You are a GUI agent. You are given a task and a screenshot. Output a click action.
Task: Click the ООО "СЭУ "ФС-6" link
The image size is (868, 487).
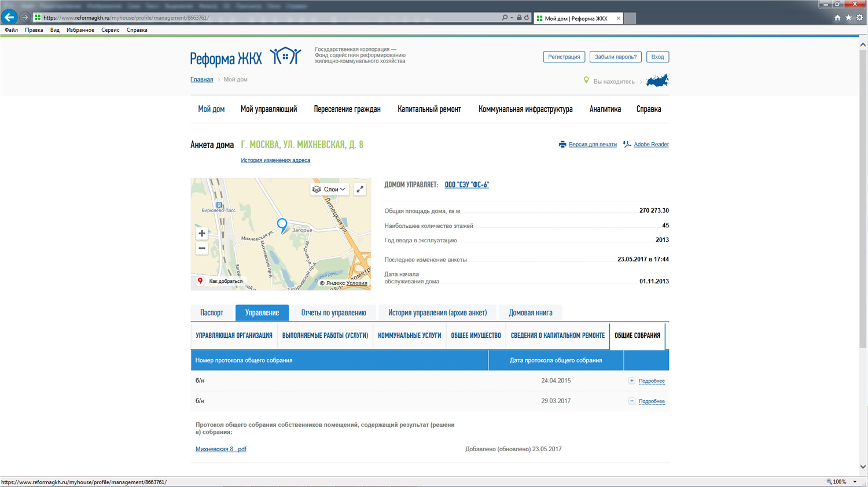pos(466,185)
